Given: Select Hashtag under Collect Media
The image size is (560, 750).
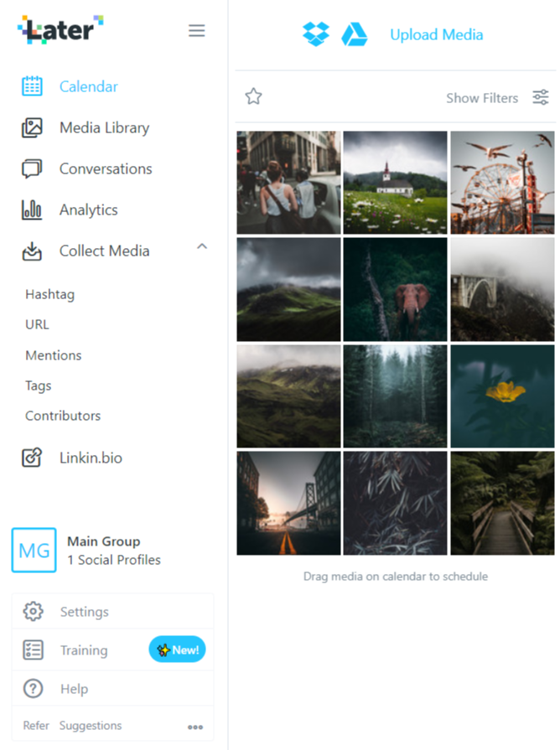Looking at the screenshot, I should (49, 294).
